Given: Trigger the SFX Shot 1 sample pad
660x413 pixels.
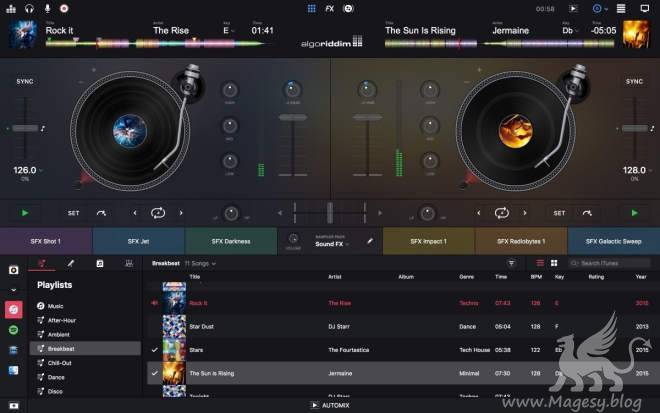Looking at the screenshot, I should (46, 241).
